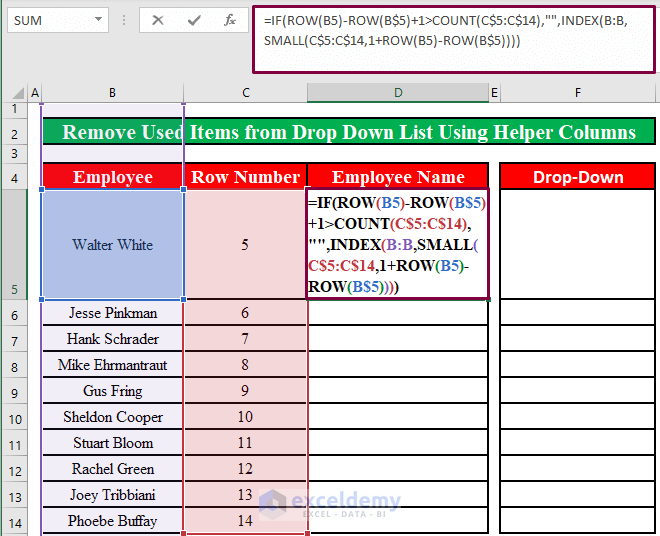This screenshot has height=536, width=660.
Task: Select row number cell containing 12
Action: [245, 469]
